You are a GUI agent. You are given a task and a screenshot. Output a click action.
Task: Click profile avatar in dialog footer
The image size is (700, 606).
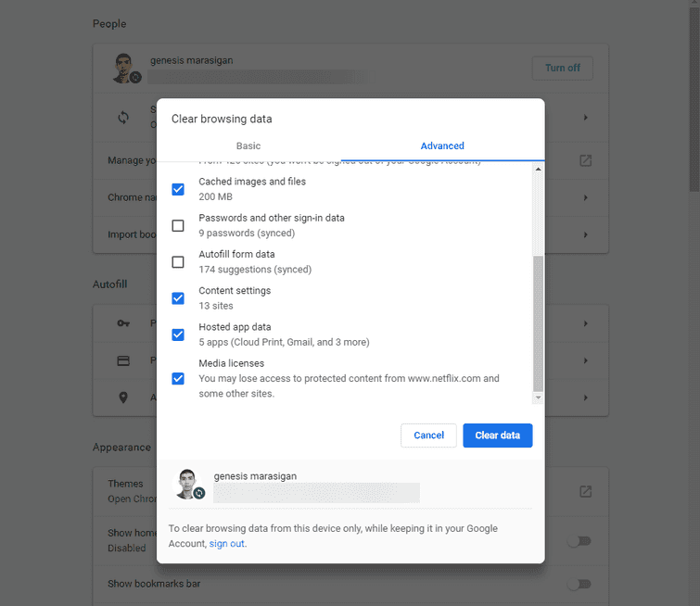click(188, 484)
